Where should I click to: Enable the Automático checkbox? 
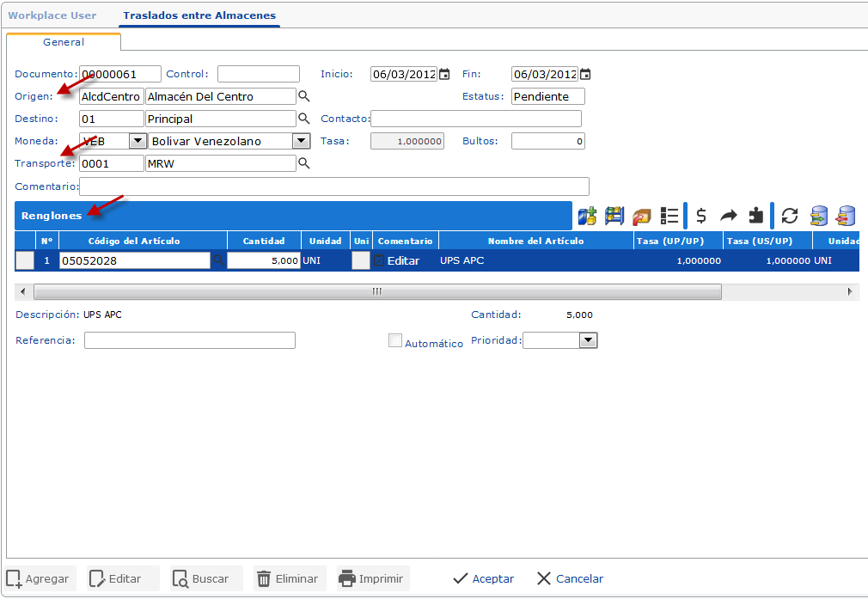pos(395,341)
